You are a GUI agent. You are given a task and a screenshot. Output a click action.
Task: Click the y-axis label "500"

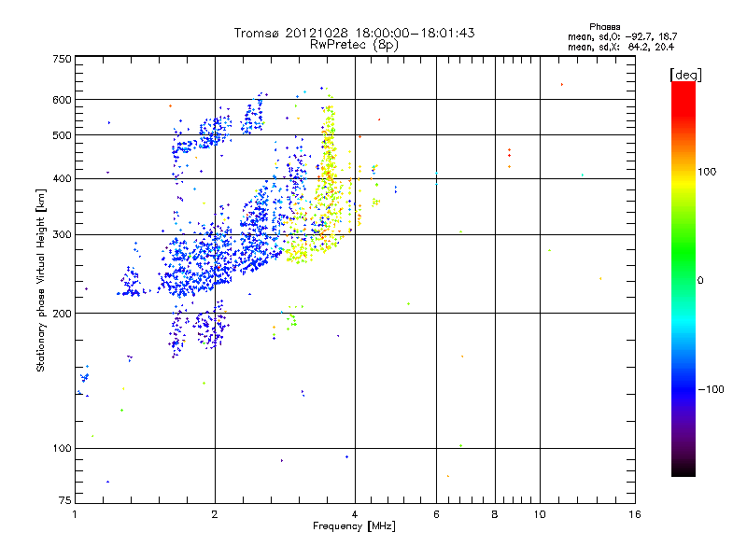click(63, 135)
